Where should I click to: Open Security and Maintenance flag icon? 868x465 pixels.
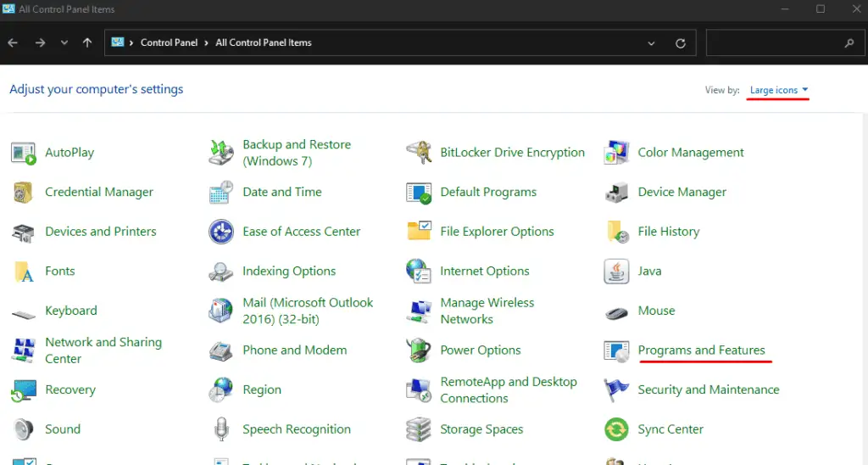click(616, 390)
